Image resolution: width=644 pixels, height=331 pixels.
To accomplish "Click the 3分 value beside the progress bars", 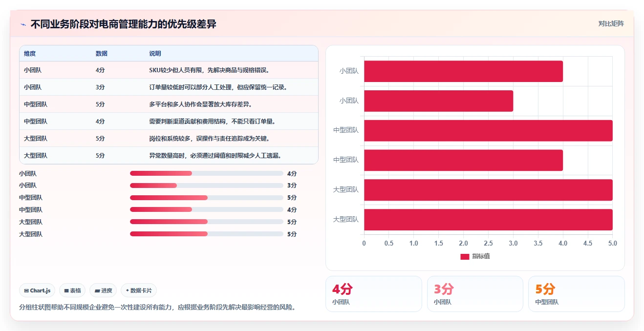I will pyautogui.click(x=292, y=186).
